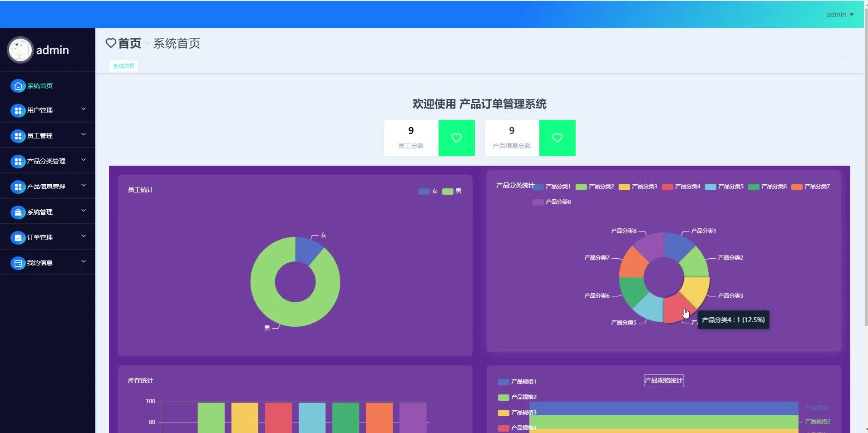Click the admin username in the sidebar
Screen dimensions: 868x433
[x=53, y=50]
